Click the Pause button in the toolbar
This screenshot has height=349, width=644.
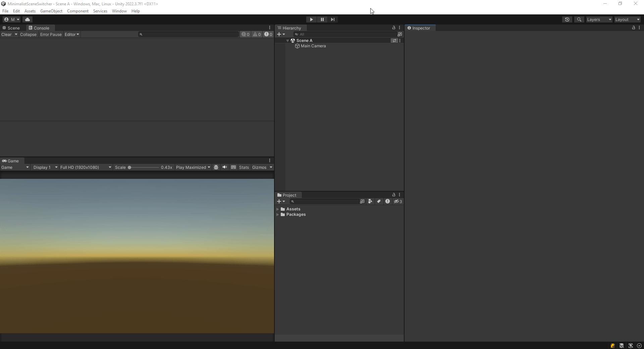[x=322, y=19]
